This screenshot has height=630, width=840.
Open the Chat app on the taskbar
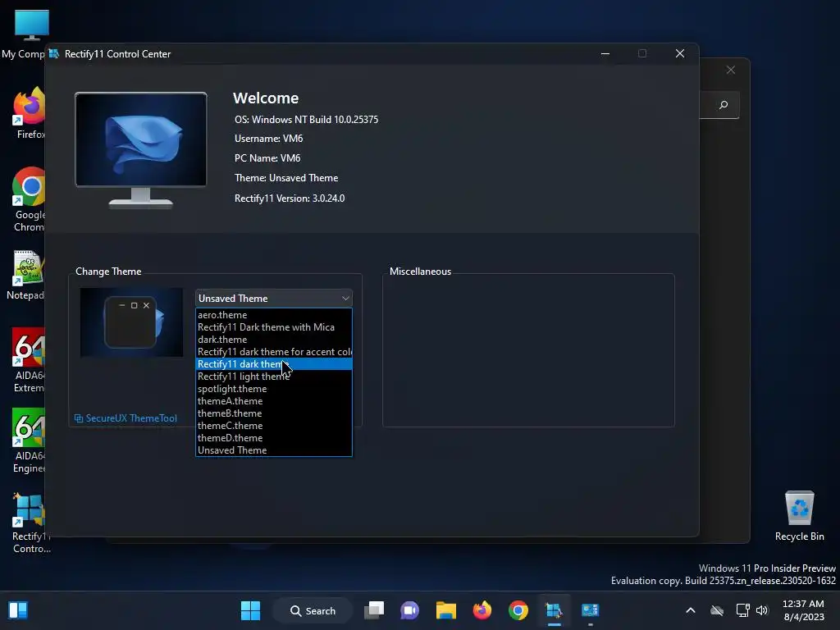pos(410,610)
